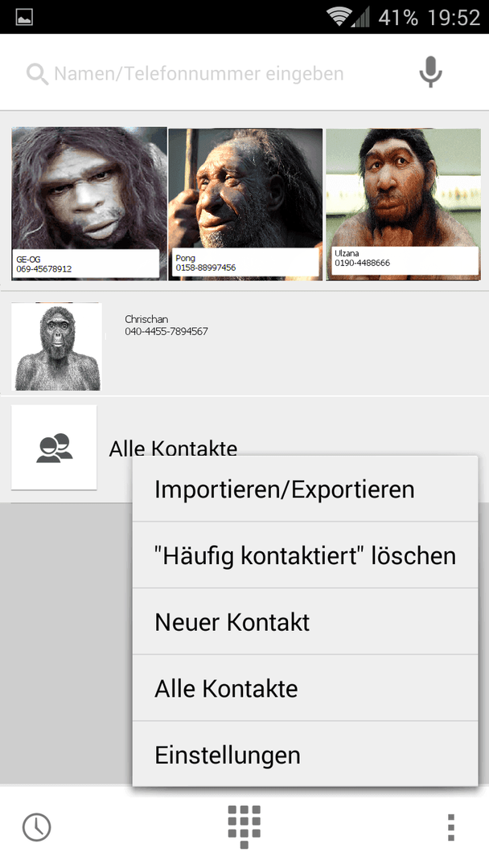The height and width of the screenshot is (868, 489).
Task: Select Importieren/Exportieren menu entry
Action: pos(305,489)
